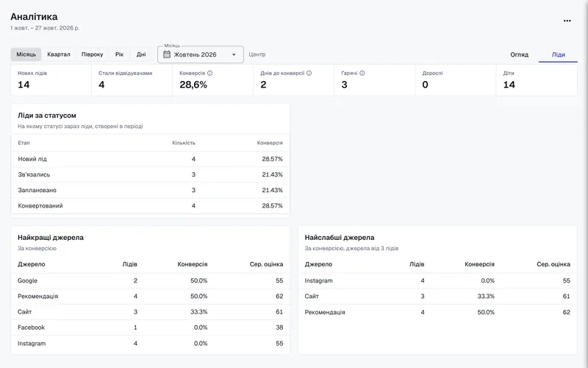
Task: Click the Дорослі card showing 0
Action: point(456,80)
